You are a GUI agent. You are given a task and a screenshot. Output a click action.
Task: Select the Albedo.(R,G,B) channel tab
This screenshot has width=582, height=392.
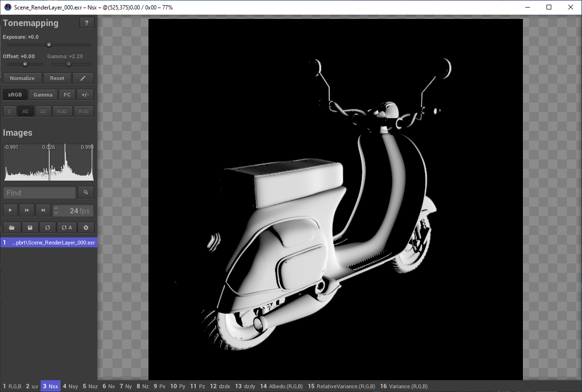[282, 386]
